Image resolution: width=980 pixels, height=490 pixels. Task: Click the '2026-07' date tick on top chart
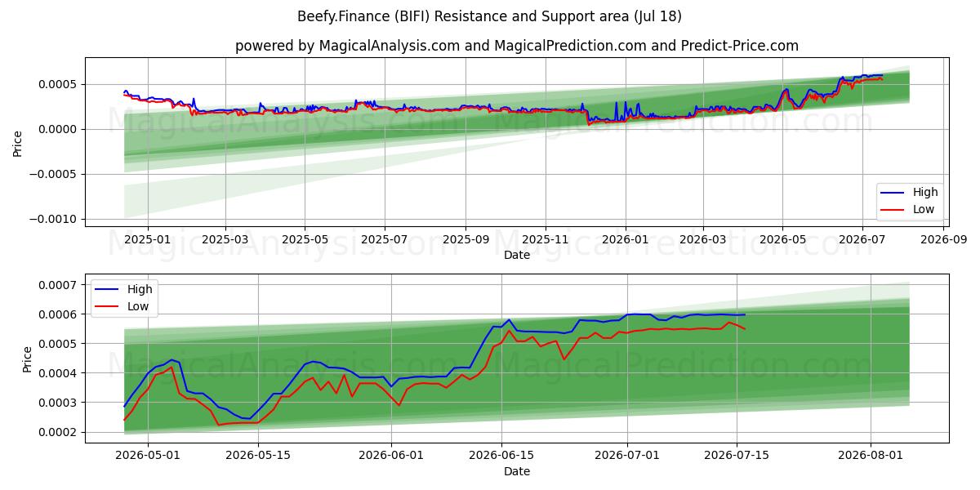[x=862, y=240]
